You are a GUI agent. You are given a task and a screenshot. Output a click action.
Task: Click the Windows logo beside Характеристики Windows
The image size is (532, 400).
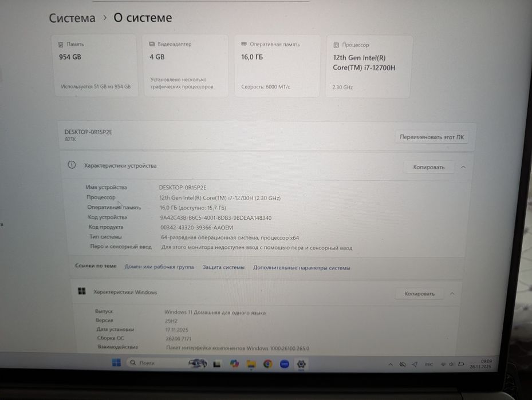pyautogui.click(x=82, y=291)
